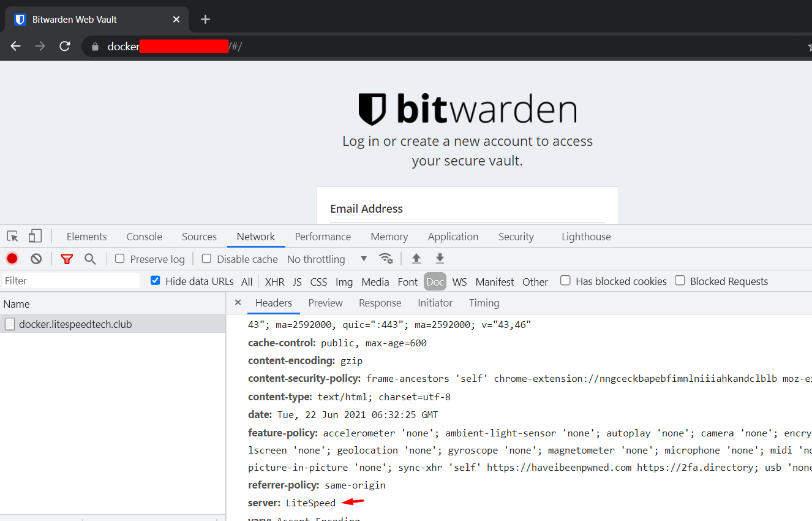The width and height of the screenshot is (812, 521).
Task: Filter requests by WS
Action: click(x=460, y=282)
